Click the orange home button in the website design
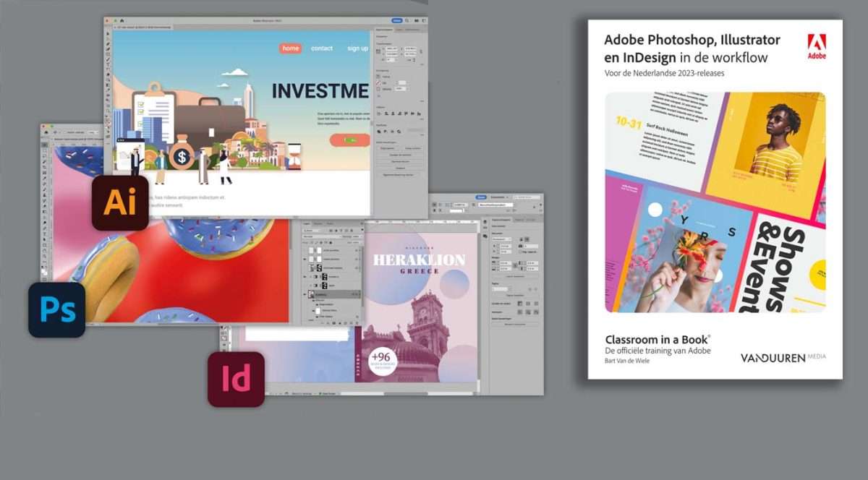868x480 pixels. (289, 48)
